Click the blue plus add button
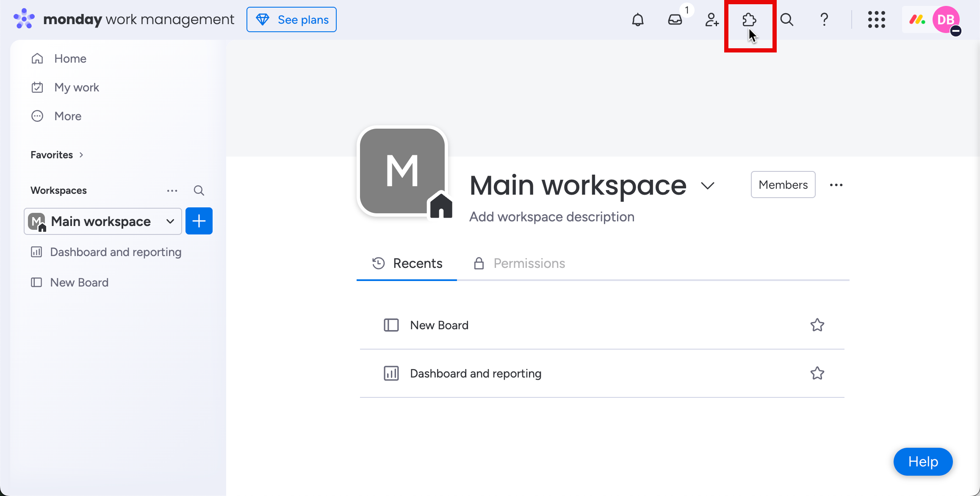Image resolution: width=980 pixels, height=496 pixels. tap(199, 221)
